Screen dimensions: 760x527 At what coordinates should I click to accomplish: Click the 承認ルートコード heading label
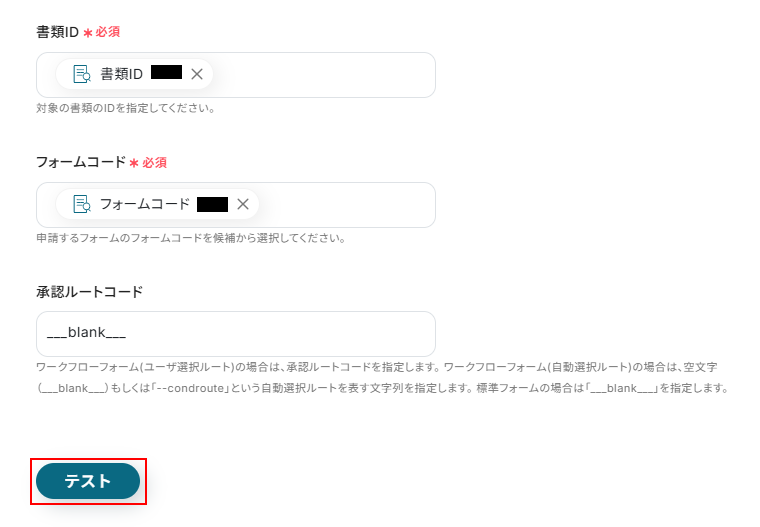click(x=90, y=292)
